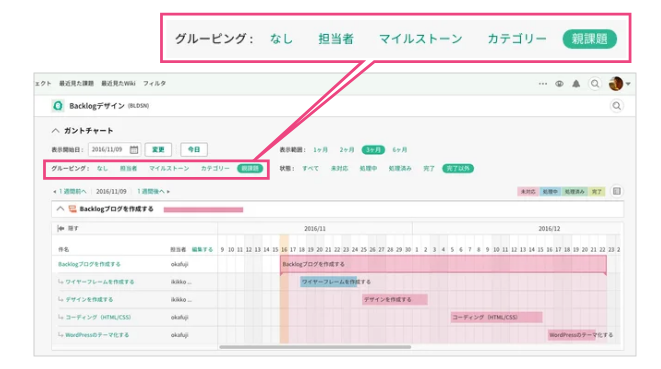Set display range to 6ヶ月
The height and width of the screenshot is (369, 661).
400,150
